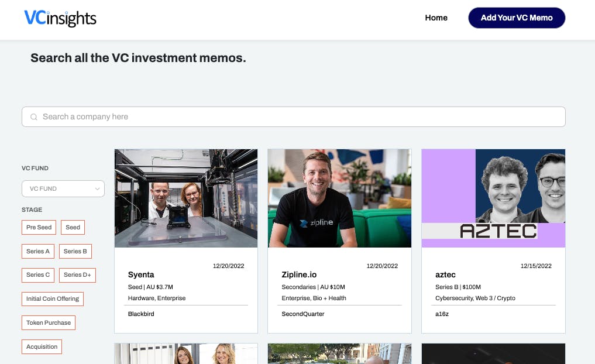Click the a16z fund name

pos(442,314)
